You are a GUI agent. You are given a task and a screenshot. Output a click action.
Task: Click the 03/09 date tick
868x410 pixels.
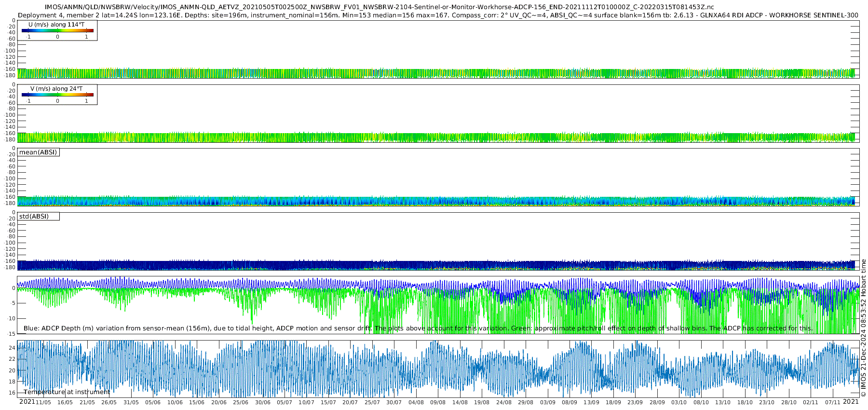pos(547,402)
